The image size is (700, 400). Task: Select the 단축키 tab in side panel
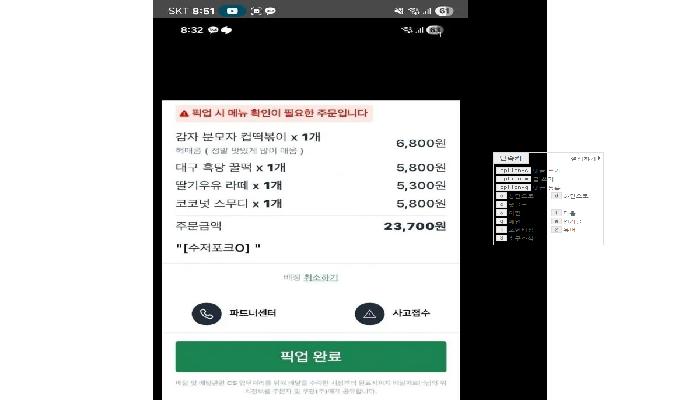tap(511, 158)
